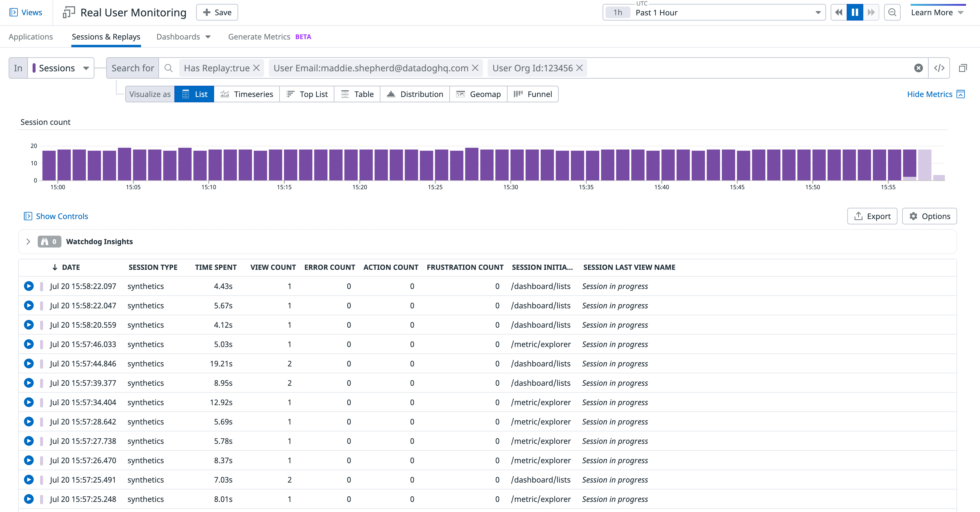The height and width of the screenshot is (512, 980).
Task: Click the copy link icon beside search bar
Action: coord(963,68)
